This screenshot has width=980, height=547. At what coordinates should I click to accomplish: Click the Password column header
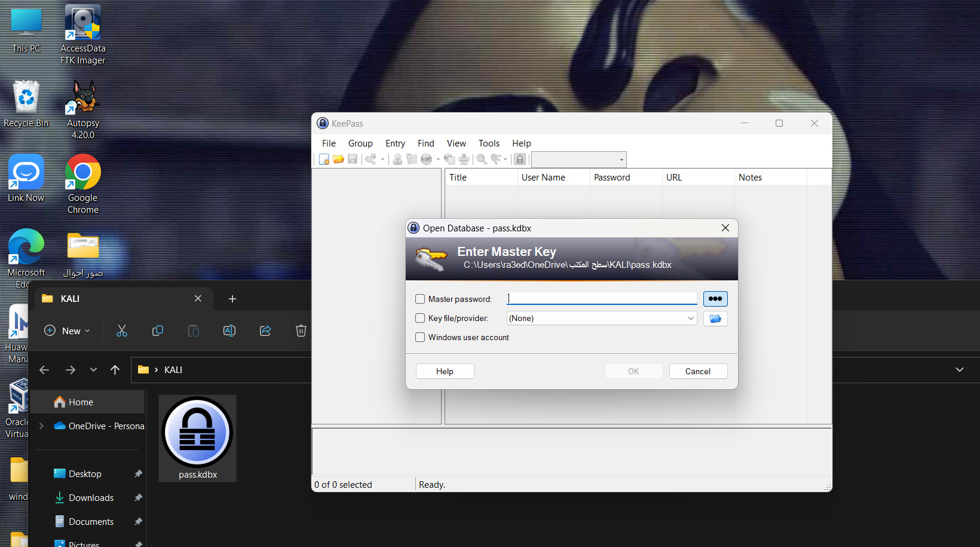(626, 178)
